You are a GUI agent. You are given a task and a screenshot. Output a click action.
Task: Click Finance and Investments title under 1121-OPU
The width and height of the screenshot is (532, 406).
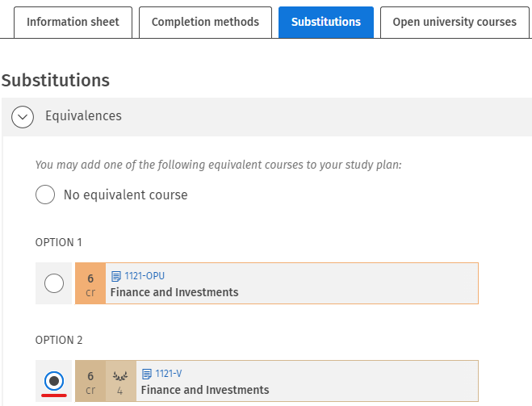click(174, 292)
